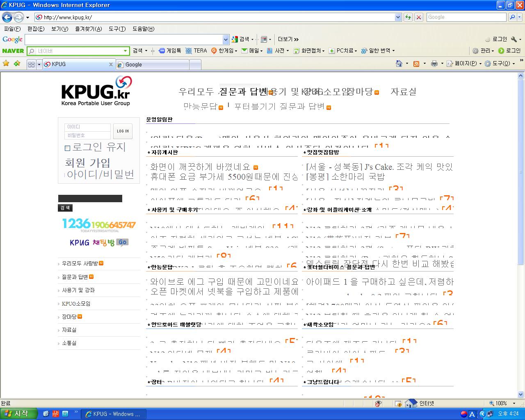Click the Korean IME 'A' tray icon

pyautogui.click(x=472, y=414)
